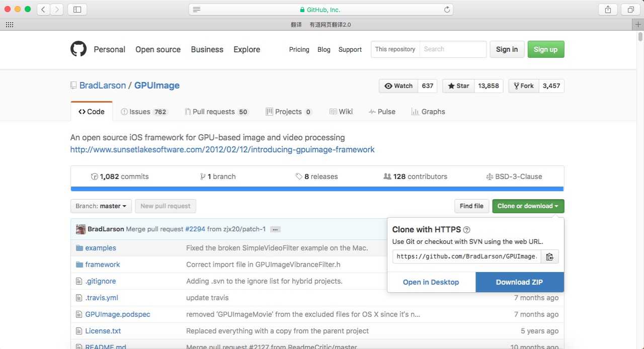Click the Safari back arrow
Image resolution: width=644 pixels, height=349 pixels.
pos(43,10)
